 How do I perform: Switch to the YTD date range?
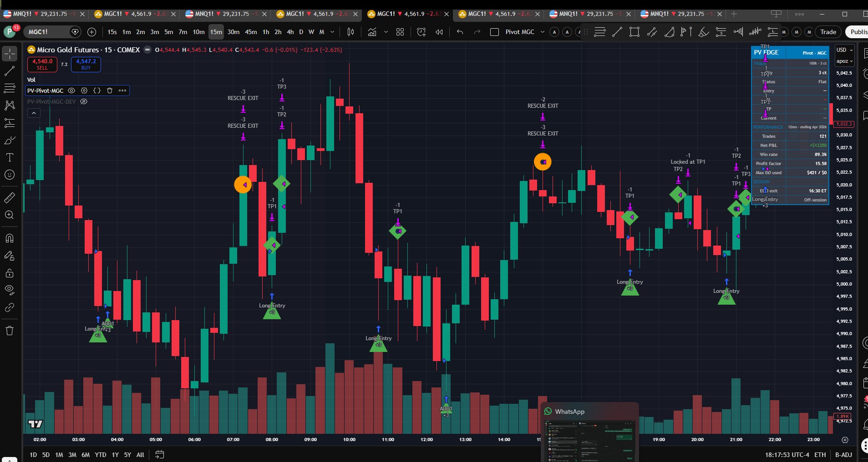pos(101,455)
